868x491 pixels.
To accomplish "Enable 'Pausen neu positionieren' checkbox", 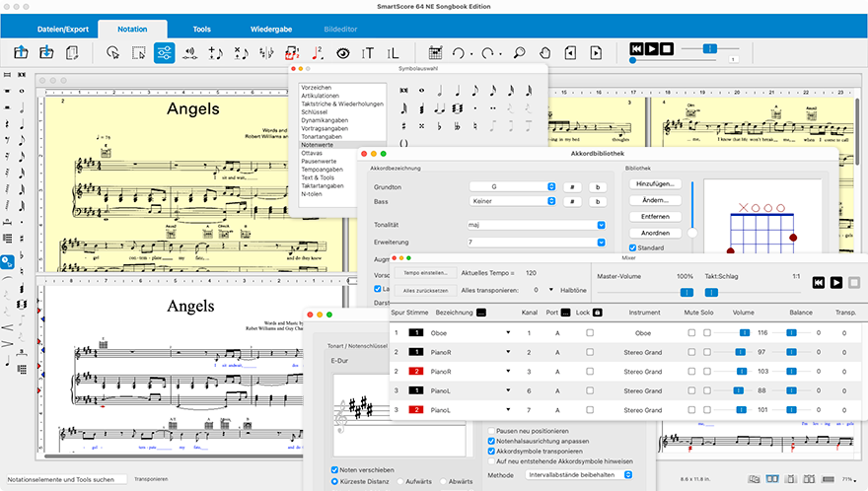I will (491, 431).
